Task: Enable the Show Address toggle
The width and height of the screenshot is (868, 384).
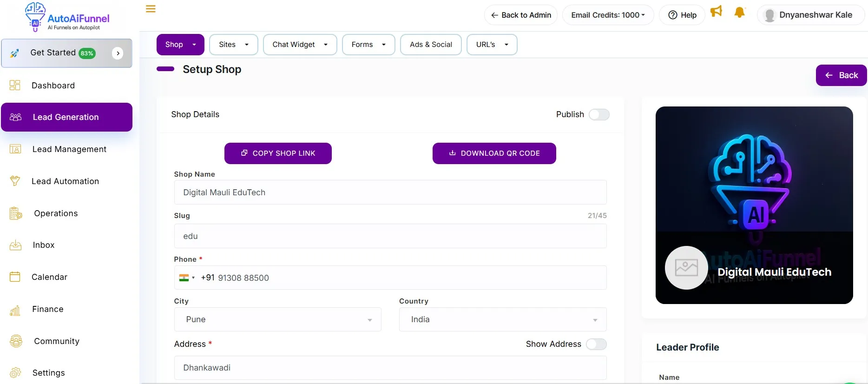Action: (596, 344)
